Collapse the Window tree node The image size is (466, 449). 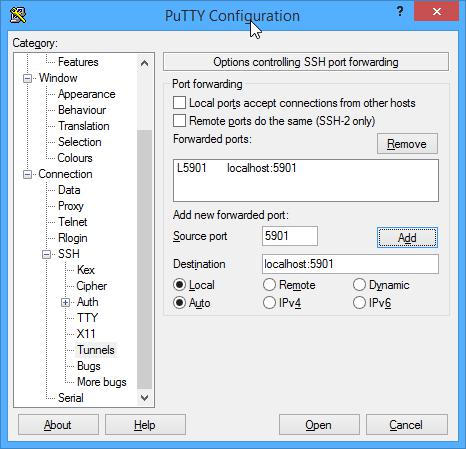point(27,78)
